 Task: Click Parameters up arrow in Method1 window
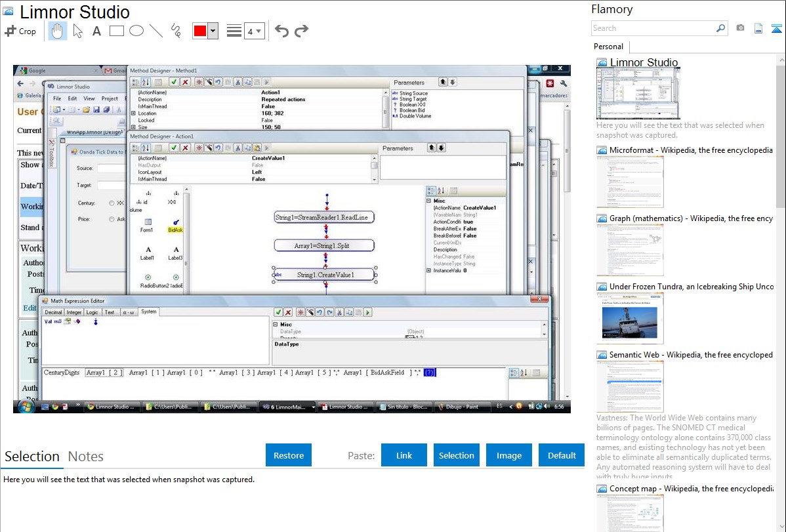443,82
